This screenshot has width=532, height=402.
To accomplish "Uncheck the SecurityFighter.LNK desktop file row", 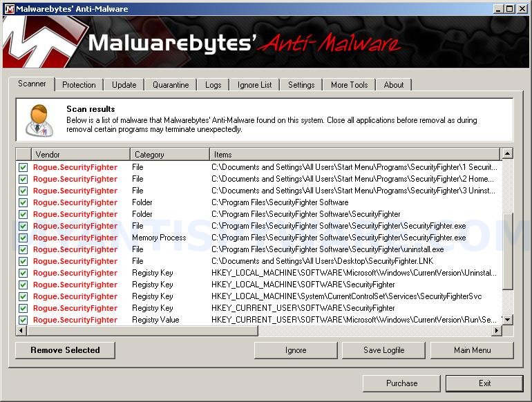I will pyautogui.click(x=23, y=262).
